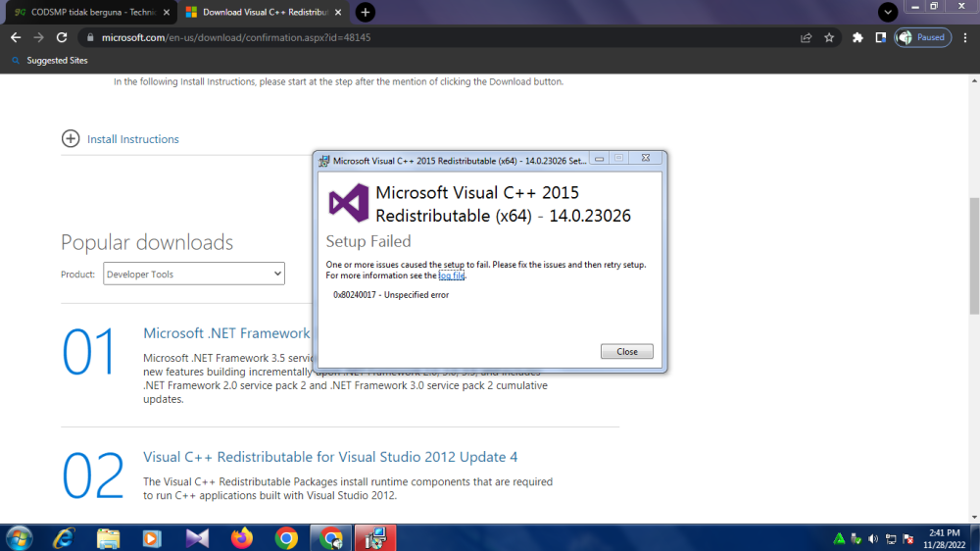Launch Internet Explorer from taskbar
The width and height of the screenshot is (980, 551).
click(64, 538)
